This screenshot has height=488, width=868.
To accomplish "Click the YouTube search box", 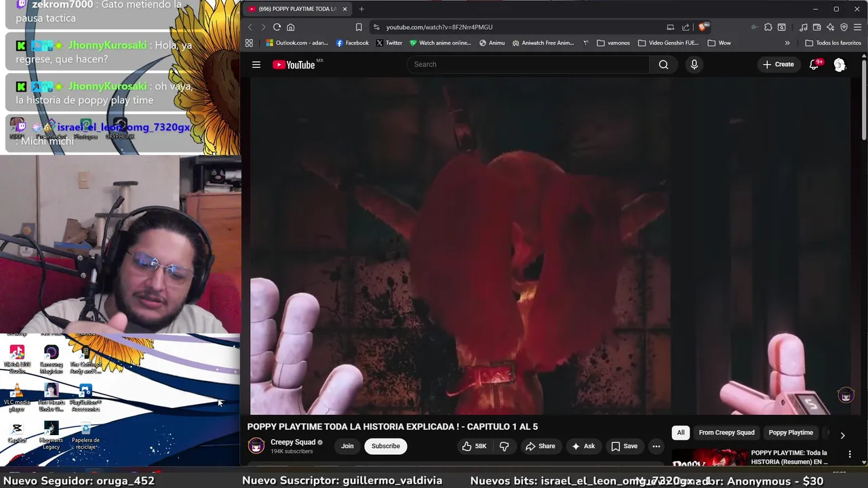I will (528, 64).
